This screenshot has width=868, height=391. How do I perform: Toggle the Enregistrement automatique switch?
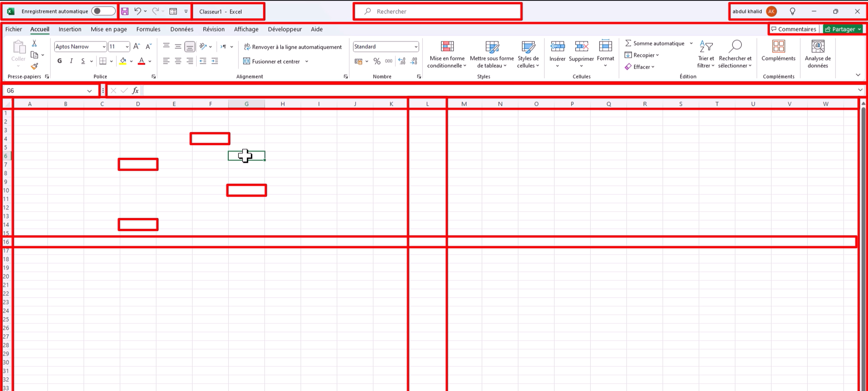pyautogui.click(x=103, y=11)
